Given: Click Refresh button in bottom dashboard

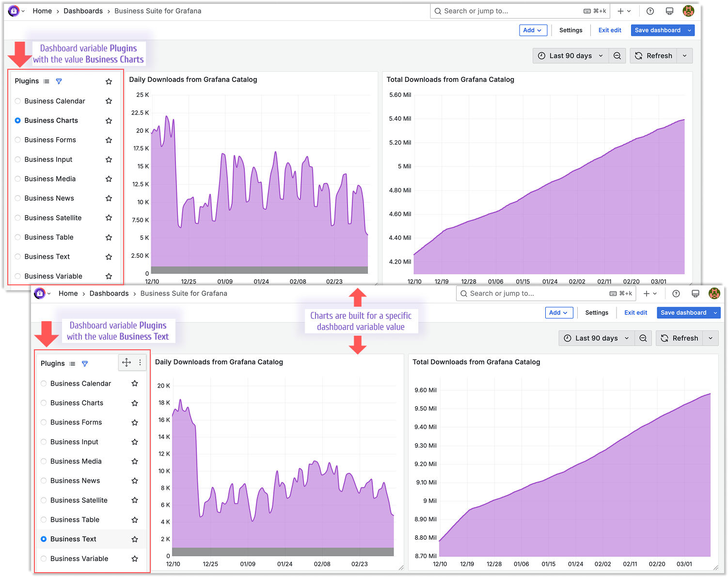Looking at the screenshot, I should [x=680, y=338].
